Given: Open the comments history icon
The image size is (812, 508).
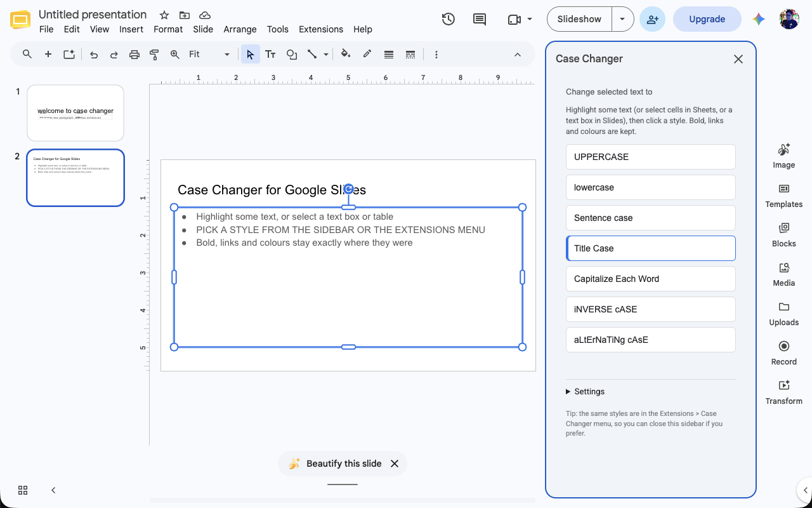Looking at the screenshot, I should click(480, 19).
